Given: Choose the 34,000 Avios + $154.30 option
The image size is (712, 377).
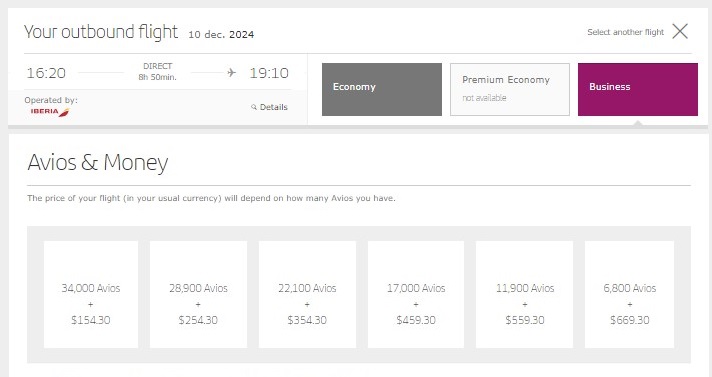Looking at the screenshot, I should pos(91,294).
